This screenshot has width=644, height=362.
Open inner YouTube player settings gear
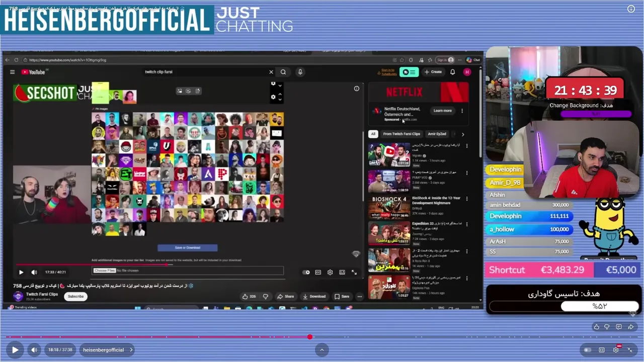click(x=330, y=272)
